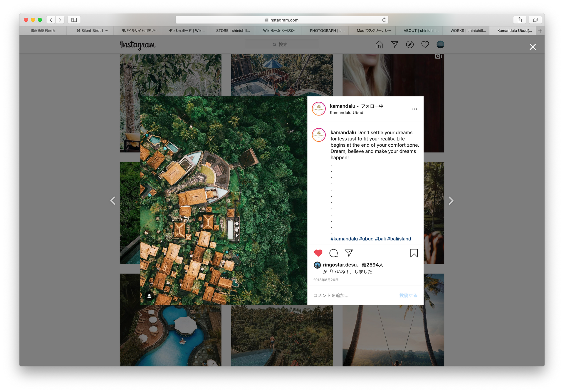Screen dimensions: 564x392
Task: Open the post options three-dot menu
Action: [x=414, y=109]
